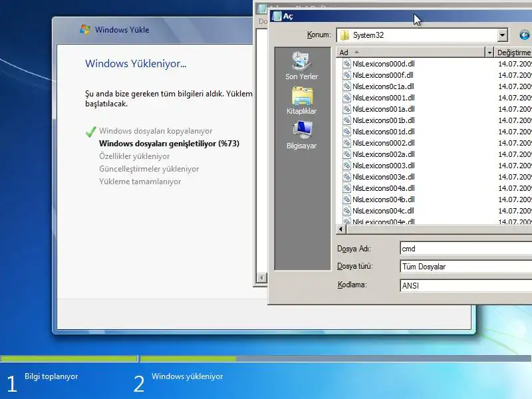Open the Kitaplıklar shortcut
The width and height of the screenshot is (532, 399).
[301, 100]
